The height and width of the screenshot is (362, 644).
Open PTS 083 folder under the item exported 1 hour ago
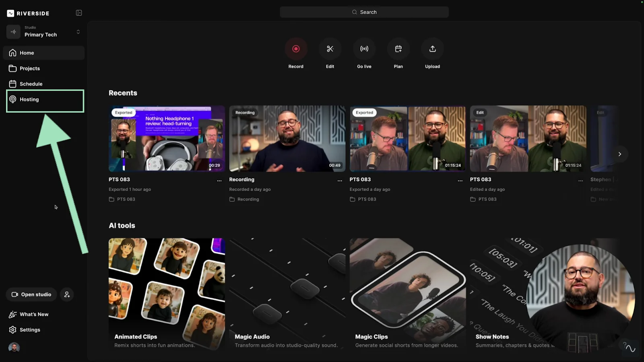point(122,199)
